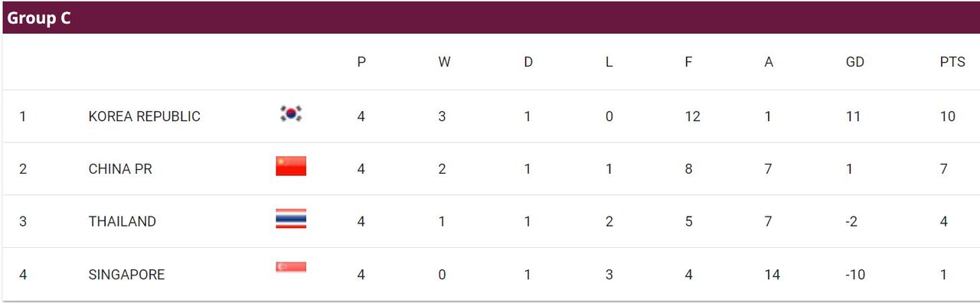Click the Thailand flag icon
Image resolution: width=980 pixels, height=303 pixels.
(x=291, y=219)
